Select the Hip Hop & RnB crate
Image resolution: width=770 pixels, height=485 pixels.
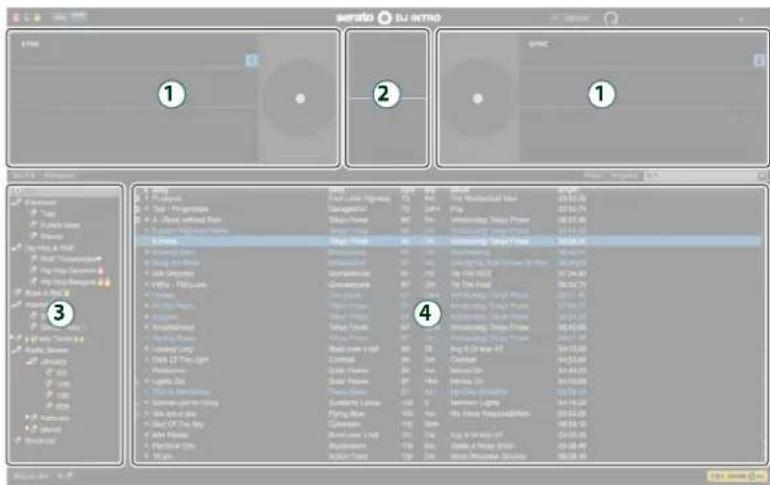click(50, 248)
